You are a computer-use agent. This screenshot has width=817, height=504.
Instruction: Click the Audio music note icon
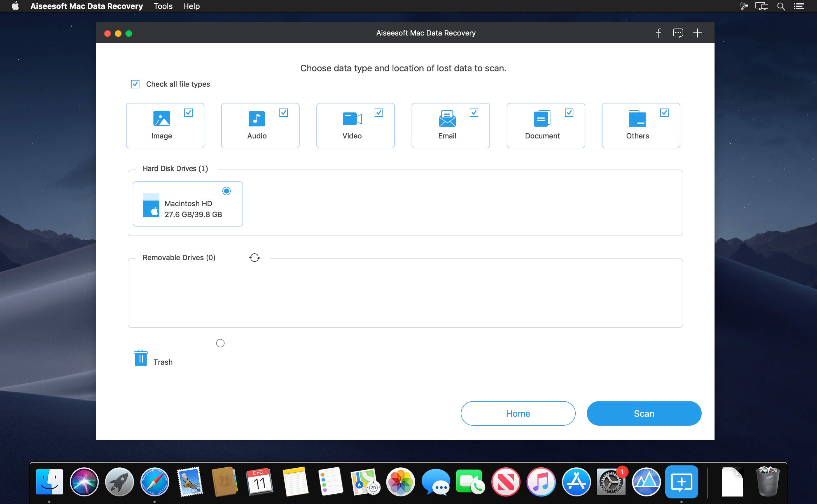(x=256, y=118)
